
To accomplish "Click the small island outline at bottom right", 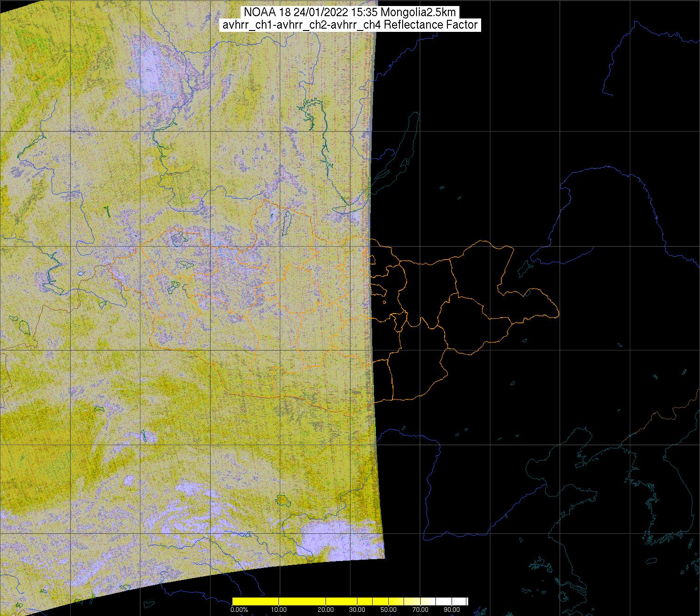I will pyautogui.click(x=650, y=562).
